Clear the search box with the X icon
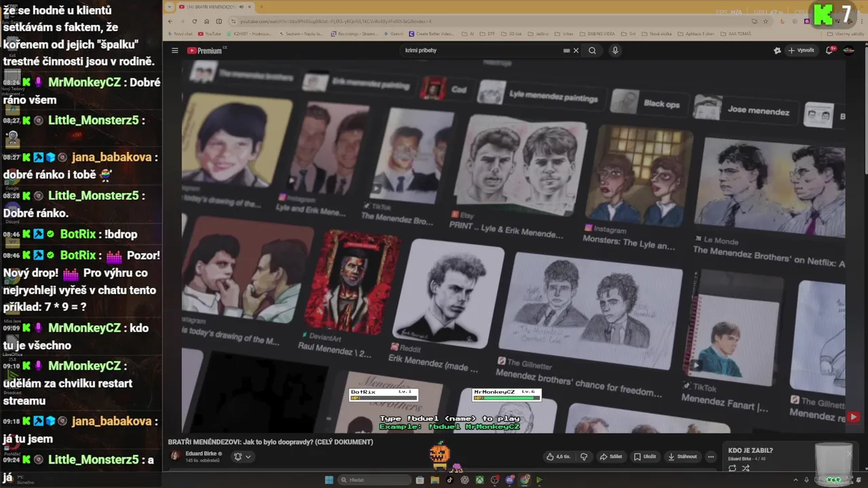Image resolution: width=868 pixels, height=488 pixels. tap(576, 51)
